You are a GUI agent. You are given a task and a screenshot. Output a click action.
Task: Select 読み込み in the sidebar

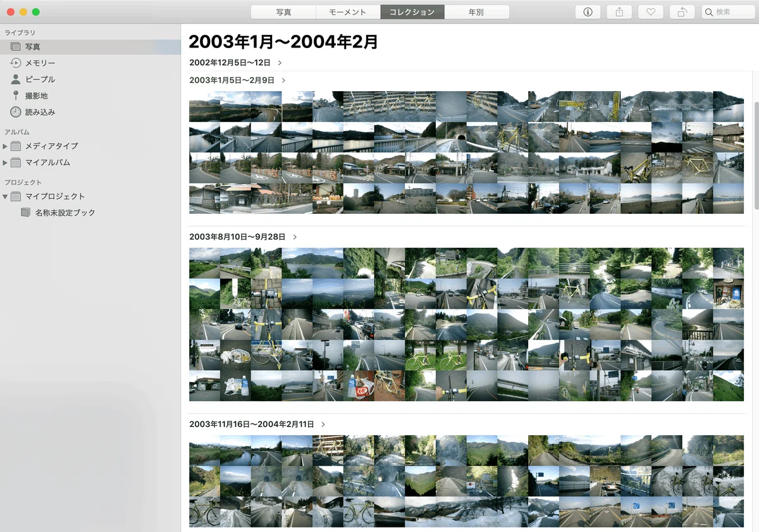click(x=90, y=112)
